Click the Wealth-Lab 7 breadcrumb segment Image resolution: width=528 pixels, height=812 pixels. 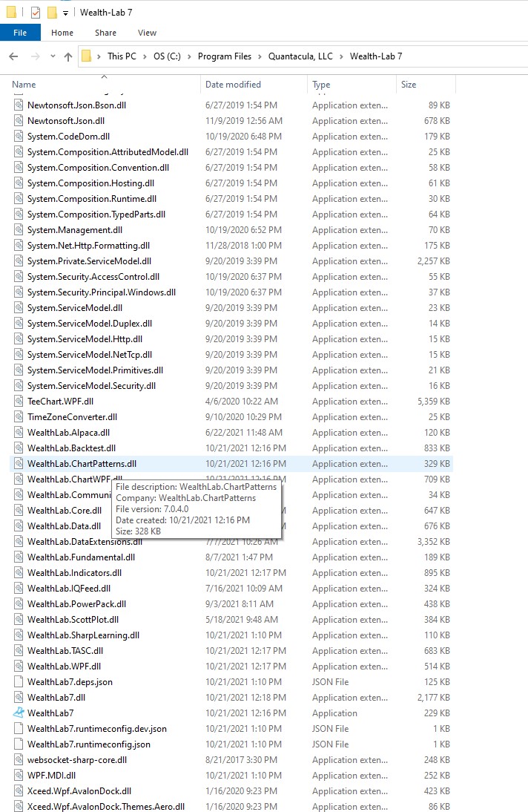click(376, 56)
